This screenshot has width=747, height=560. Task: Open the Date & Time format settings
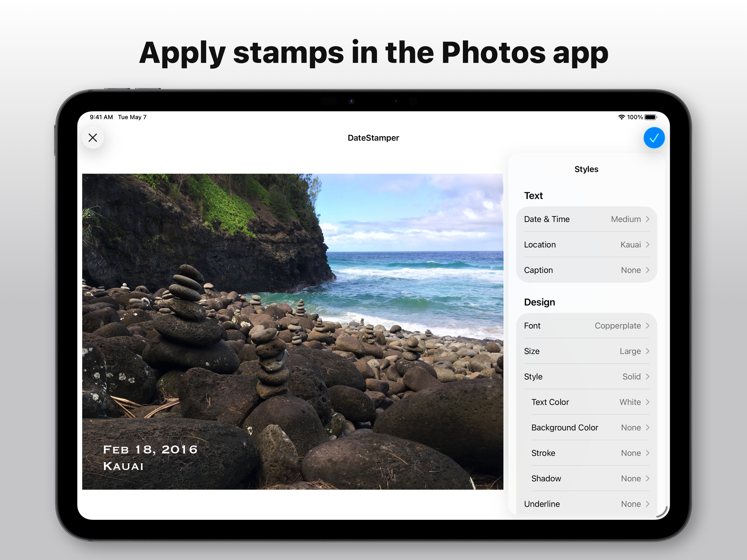[x=586, y=219]
